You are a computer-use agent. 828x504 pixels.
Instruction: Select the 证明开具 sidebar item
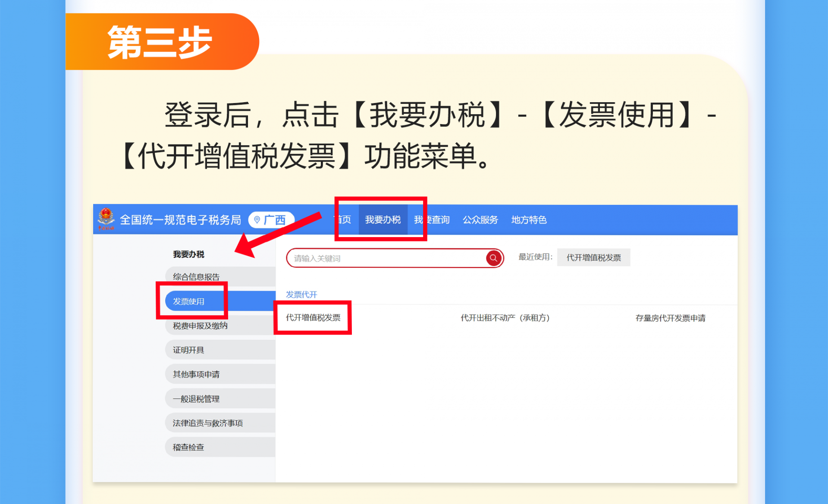tap(189, 350)
